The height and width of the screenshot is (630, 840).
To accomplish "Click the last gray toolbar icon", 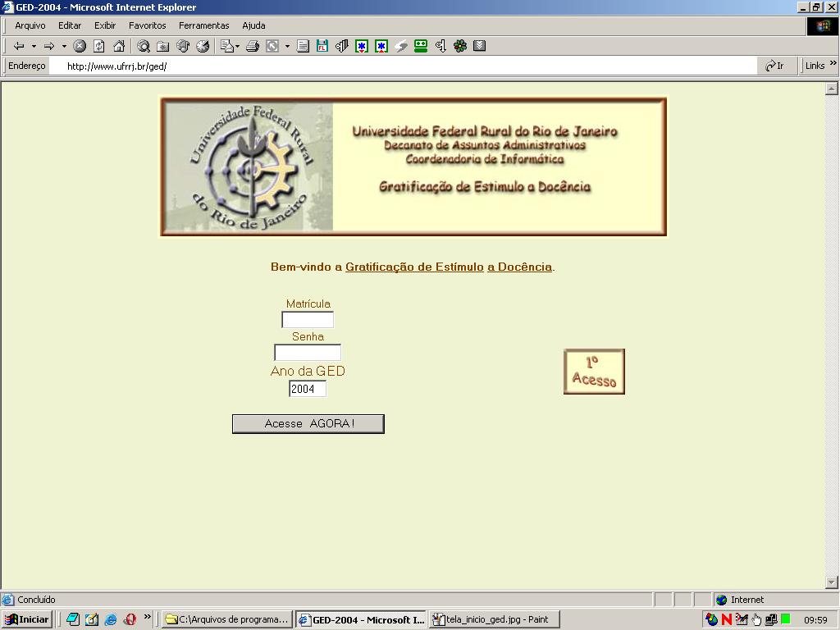I will pos(479,46).
